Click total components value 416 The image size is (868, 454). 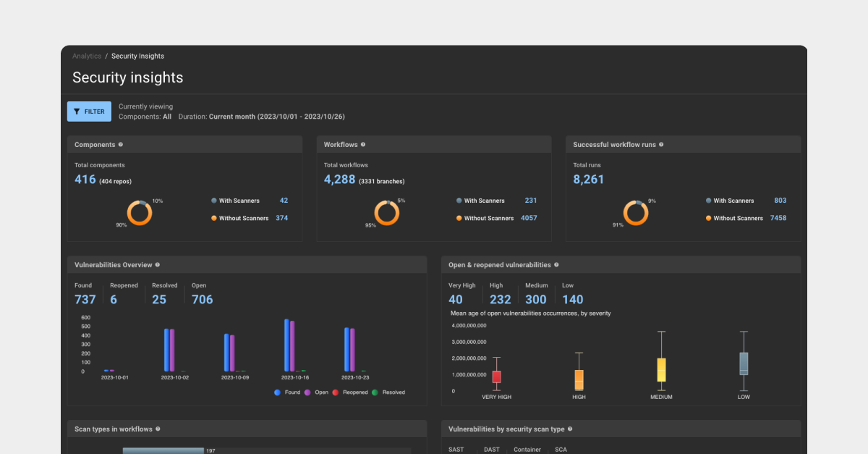point(85,179)
